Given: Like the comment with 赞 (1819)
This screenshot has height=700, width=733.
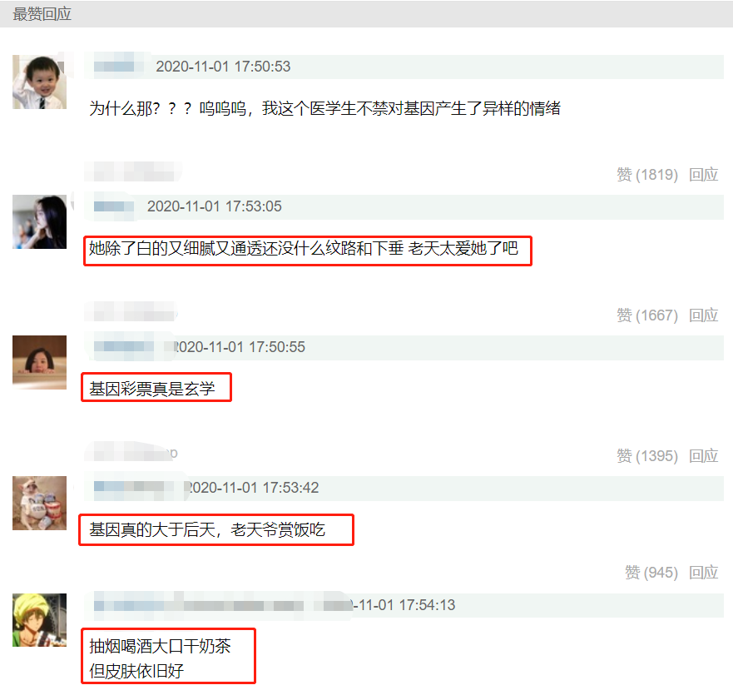Looking at the screenshot, I should (647, 175).
